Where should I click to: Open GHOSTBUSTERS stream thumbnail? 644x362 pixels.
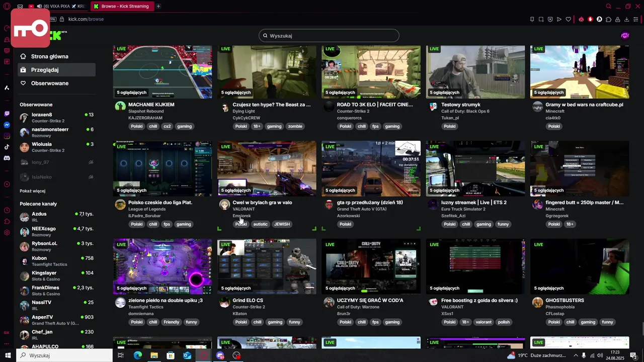pos(580,266)
